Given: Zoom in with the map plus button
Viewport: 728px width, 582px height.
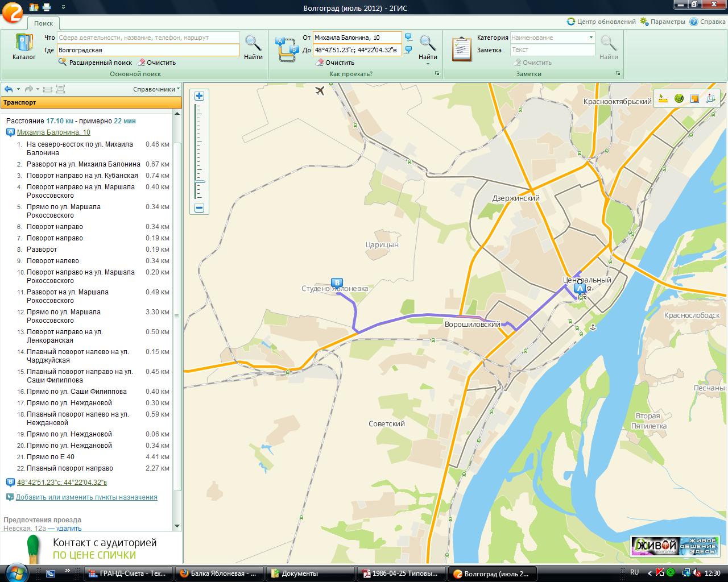Looking at the screenshot, I should pos(200,96).
